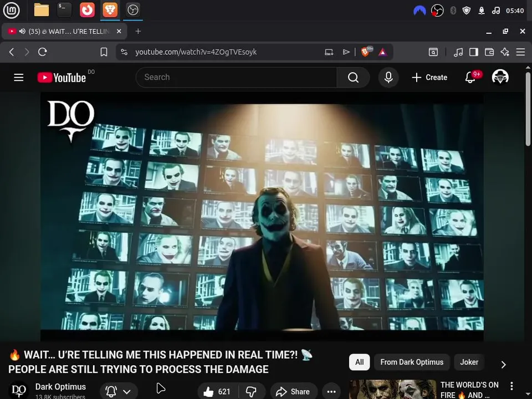Open system notifications bell in the tray
532x399 pixels.
482,11
